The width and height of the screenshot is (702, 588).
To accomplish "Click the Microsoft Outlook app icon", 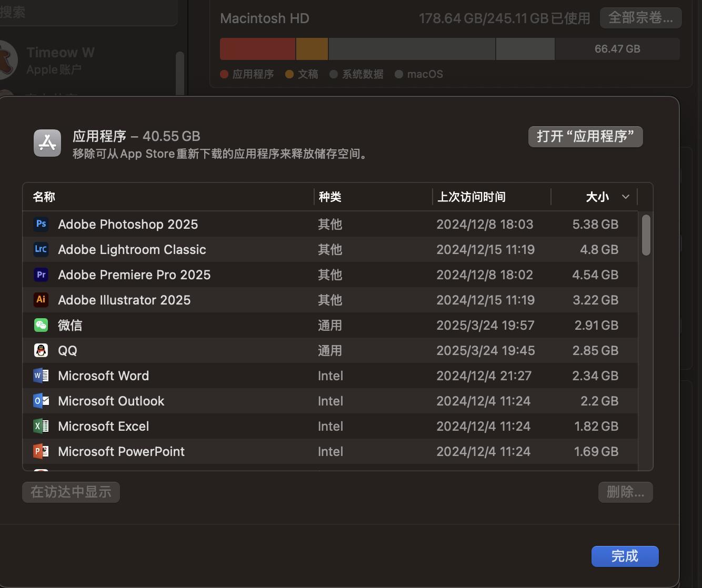I will (x=41, y=401).
